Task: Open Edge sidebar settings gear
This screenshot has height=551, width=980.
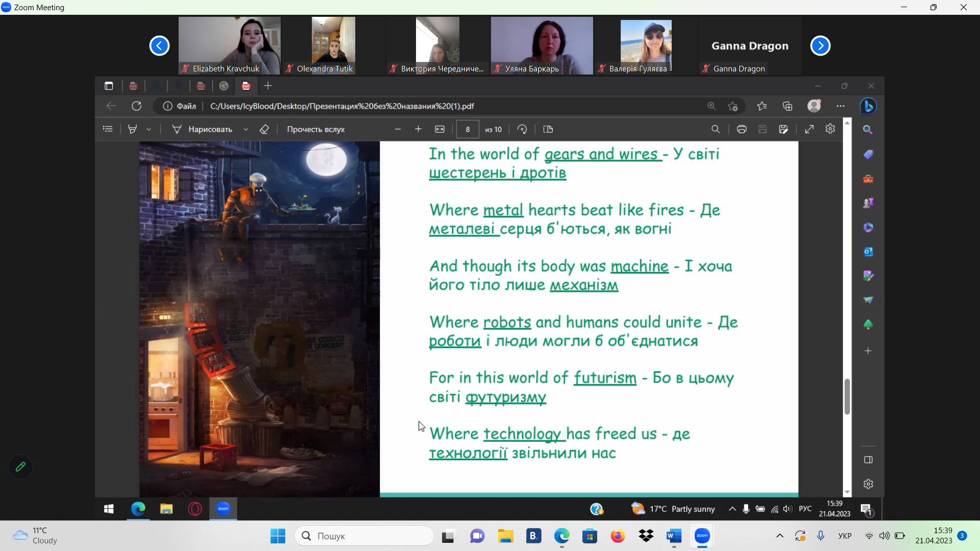Action: pos(868,484)
